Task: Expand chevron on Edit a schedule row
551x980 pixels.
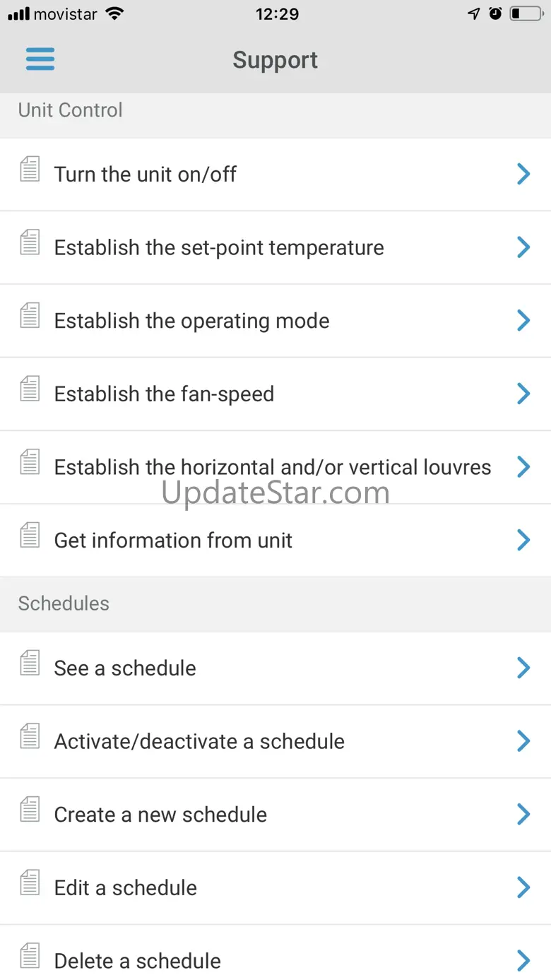Action: coord(523,887)
